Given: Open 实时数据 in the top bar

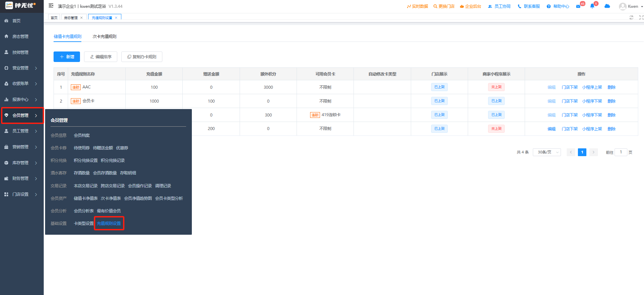Looking at the screenshot, I should [417, 6].
